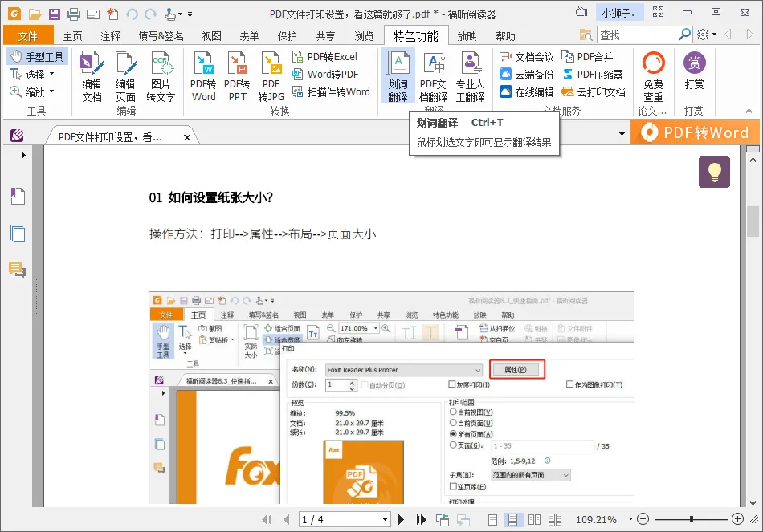The height and width of the screenshot is (532, 763).
Task: Open the page number dropdown
Action: pyautogui.click(x=385, y=520)
